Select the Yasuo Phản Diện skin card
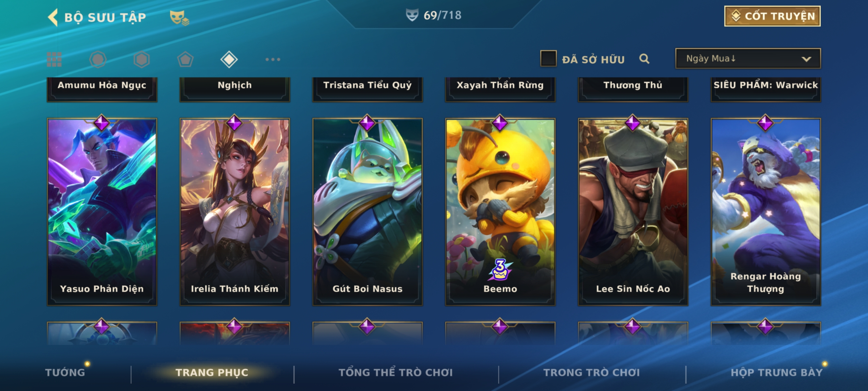This screenshot has height=391, width=868. point(102,212)
